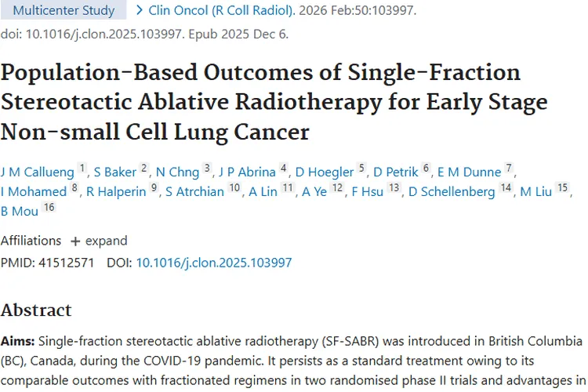Click the plus icon beside expand
Screen dimensions: 588x392
75,241
